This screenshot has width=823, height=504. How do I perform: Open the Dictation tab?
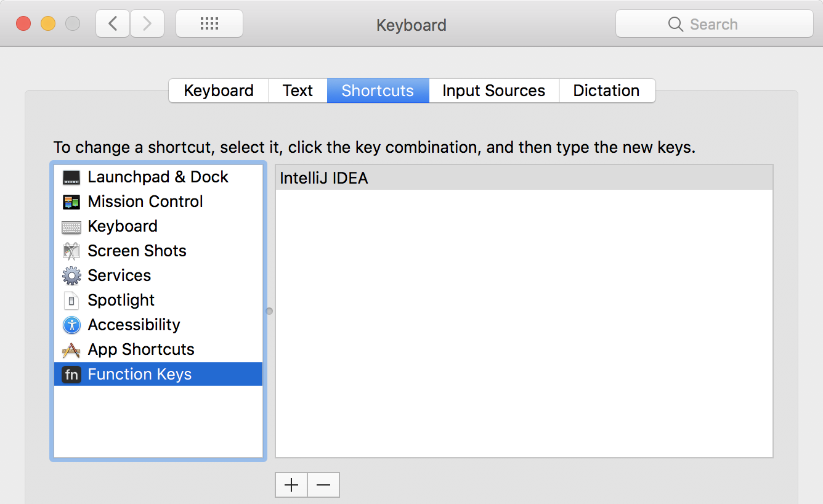pos(606,91)
